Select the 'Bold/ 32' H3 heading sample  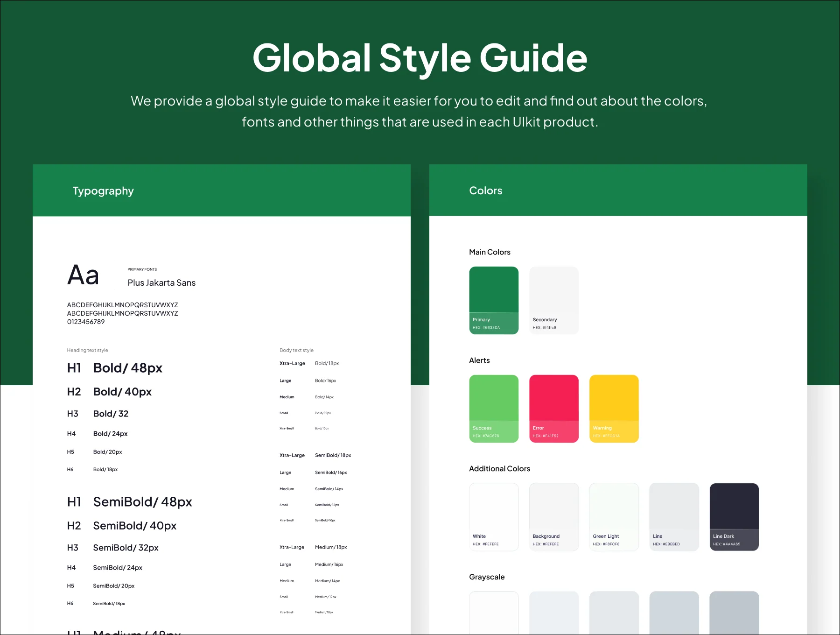pos(111,414)
